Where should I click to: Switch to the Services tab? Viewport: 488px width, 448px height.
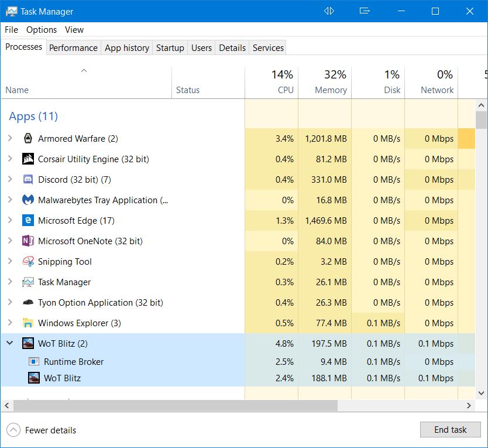pos(268,47)
